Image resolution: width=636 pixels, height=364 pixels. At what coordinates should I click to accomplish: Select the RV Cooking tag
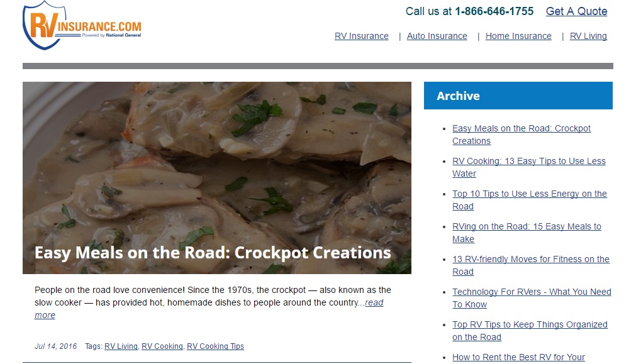coord(162,346)
